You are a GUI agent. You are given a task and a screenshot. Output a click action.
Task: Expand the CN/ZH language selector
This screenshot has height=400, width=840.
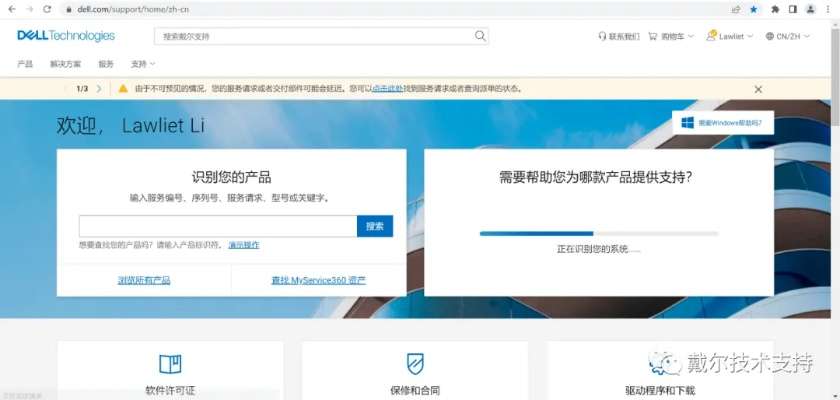pyautogui.click(x=787, y=37)
